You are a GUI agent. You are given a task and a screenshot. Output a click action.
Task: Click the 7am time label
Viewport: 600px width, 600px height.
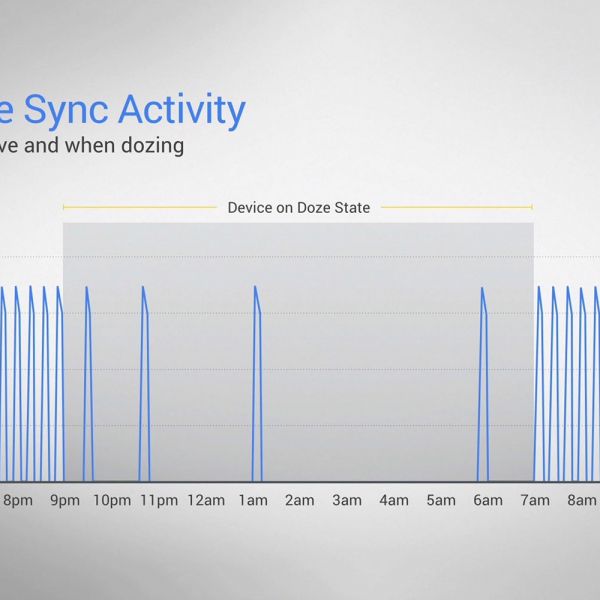(x=534, y=500)
